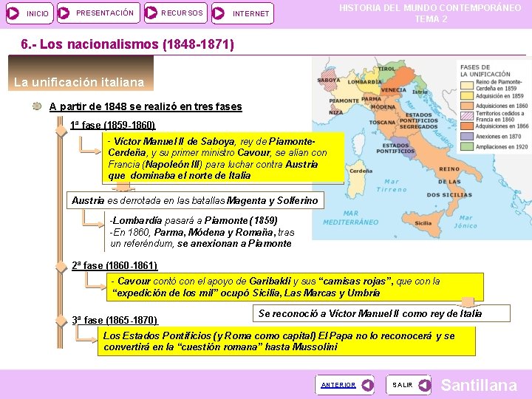Click the RECURSOS play arrow icon
This screenshot has width=532, height=399.
pos(151,13)
